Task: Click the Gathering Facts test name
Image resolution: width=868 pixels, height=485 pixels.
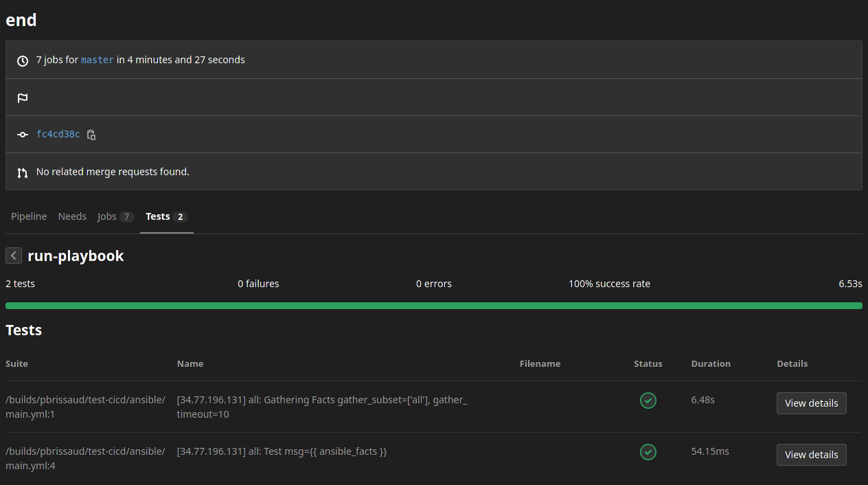Action: pyautogui.click(x=322, y=407)
